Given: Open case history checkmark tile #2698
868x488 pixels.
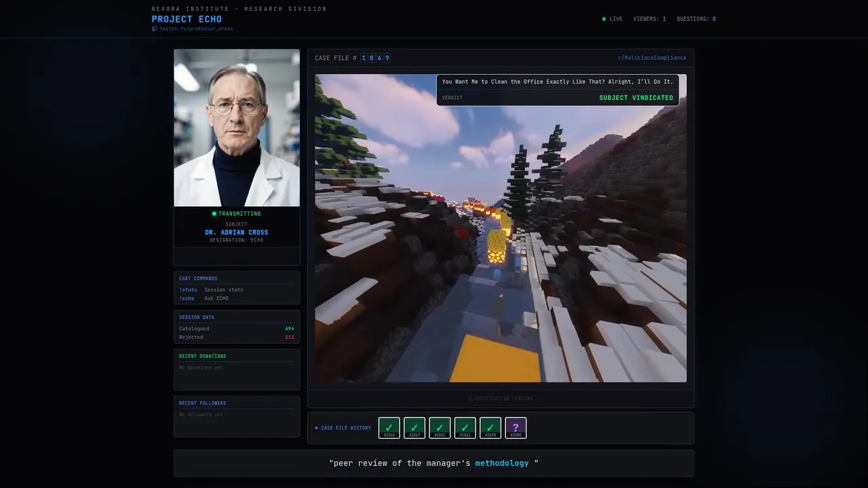Looking at the screenshot, I should 490,428.
